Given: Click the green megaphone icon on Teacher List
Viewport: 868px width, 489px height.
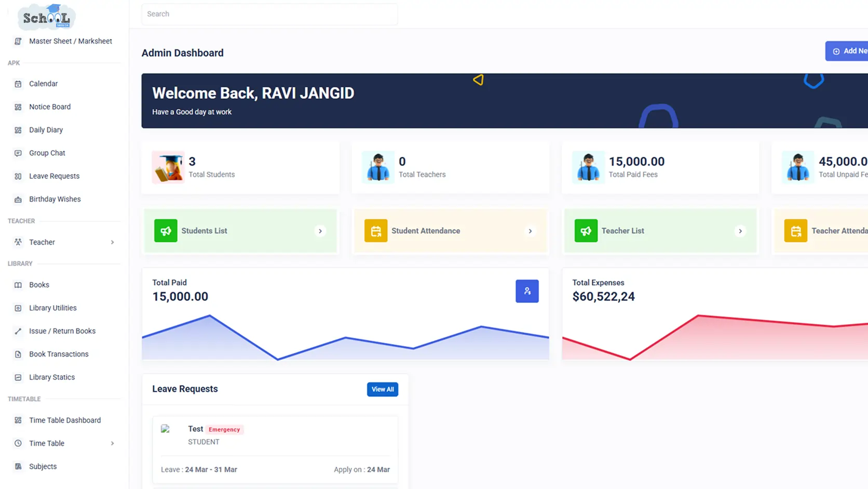Looking at the screenshot, I should (x=586, y=231).
